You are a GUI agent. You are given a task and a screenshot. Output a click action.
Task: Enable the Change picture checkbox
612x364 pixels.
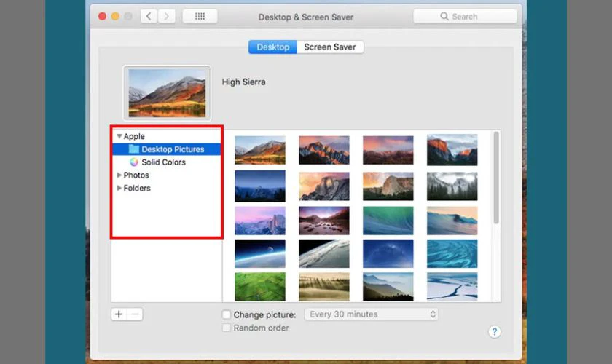click(x=227, y=314)
